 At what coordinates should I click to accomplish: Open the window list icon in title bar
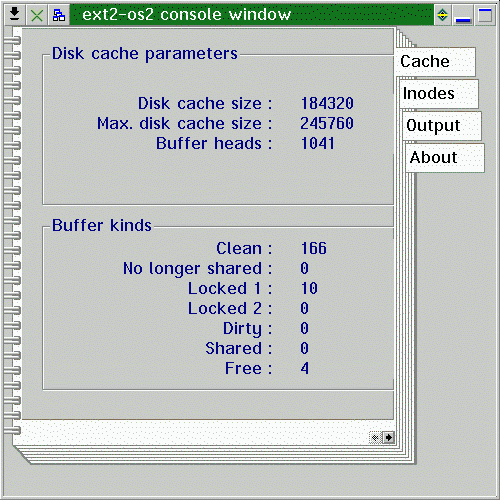59,15
